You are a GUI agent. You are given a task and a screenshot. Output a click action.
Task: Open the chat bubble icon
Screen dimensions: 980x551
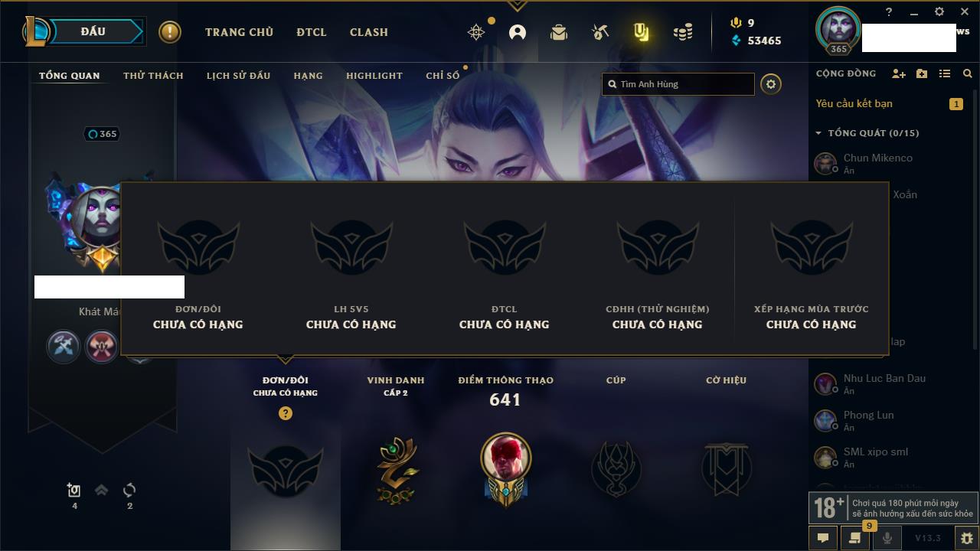(823, 538)
